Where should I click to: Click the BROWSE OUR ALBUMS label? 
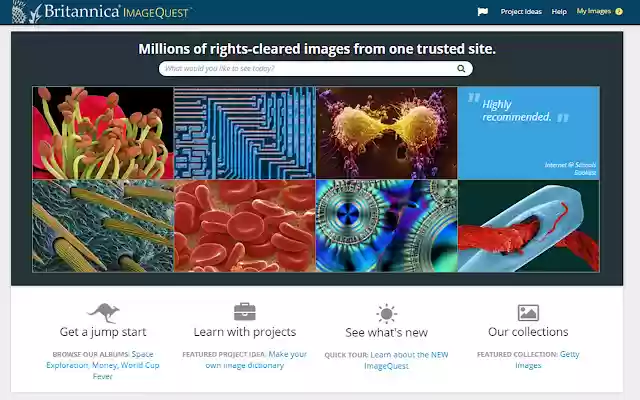[x=91, y=354]
